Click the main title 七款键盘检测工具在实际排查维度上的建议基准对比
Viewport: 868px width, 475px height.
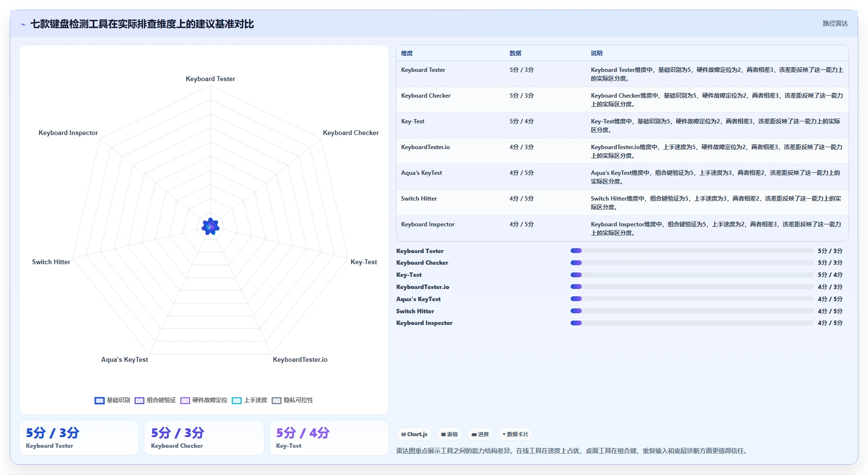[142, 24]
